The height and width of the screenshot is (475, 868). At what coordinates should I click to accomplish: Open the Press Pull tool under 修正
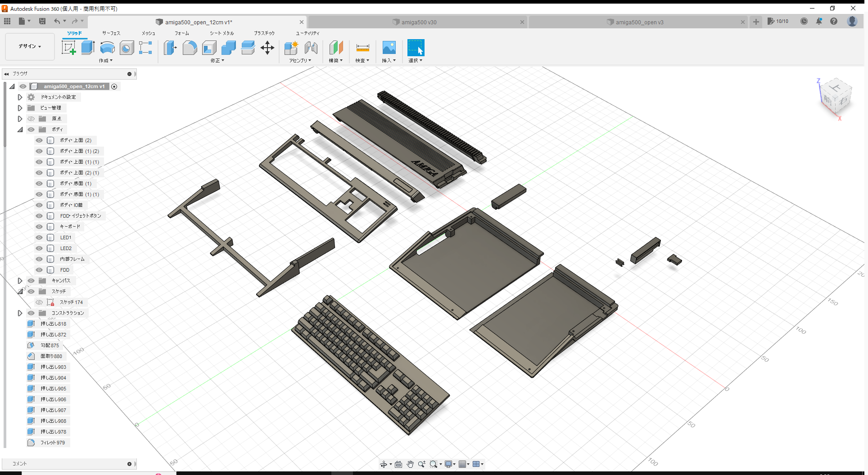[170, 48]
